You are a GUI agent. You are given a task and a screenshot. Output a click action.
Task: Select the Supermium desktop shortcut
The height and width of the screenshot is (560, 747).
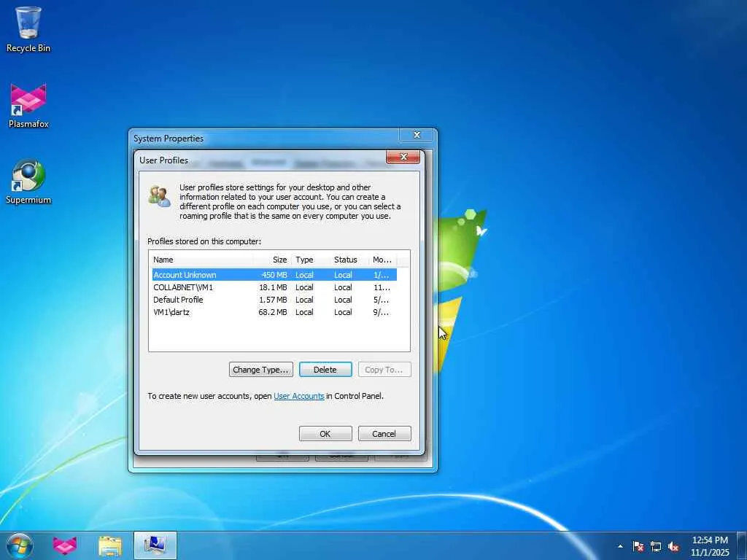pos(28,182)
